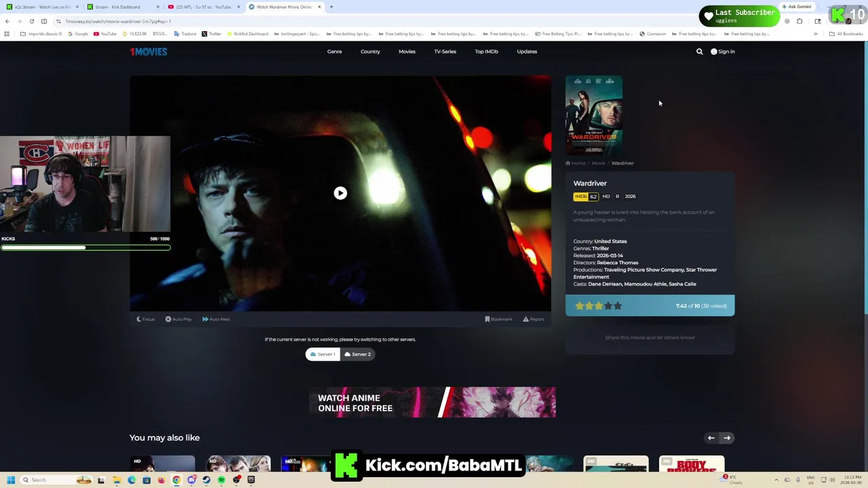Toggle Auto Next option
The image size is (868, 488).
pyautogui.click(x=216, y=319)
